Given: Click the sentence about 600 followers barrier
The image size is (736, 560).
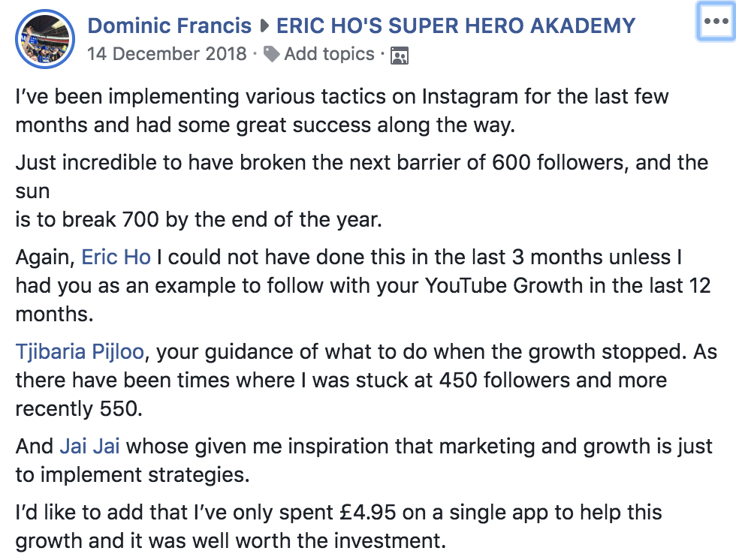Looking at the screenshot, I should [362, 177].
